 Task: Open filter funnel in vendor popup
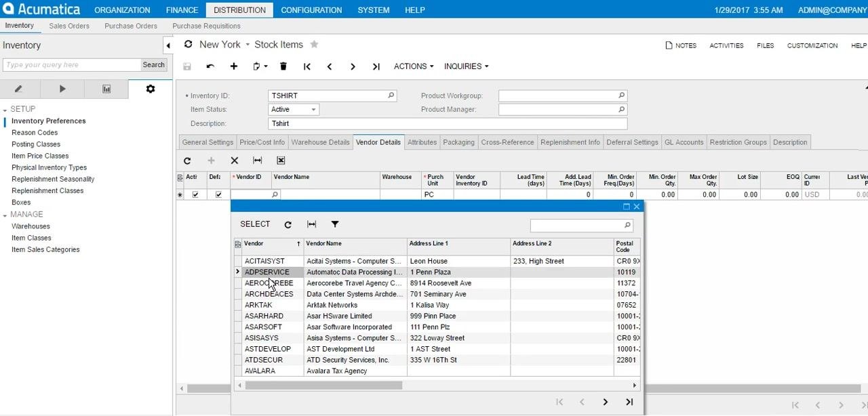pyautogui.click(x=335, y=224)
